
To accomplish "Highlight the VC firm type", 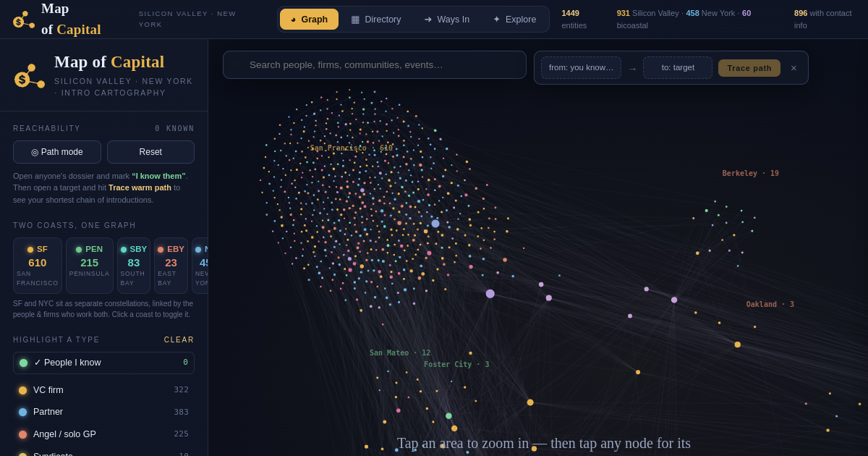I will pos(103,390).
